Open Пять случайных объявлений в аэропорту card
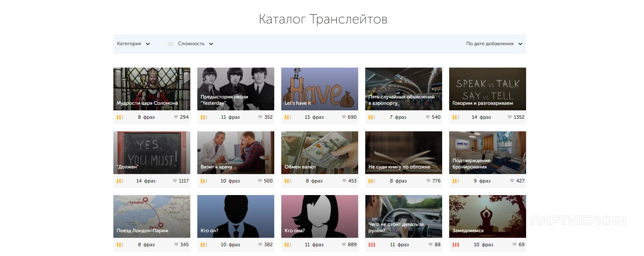The height and width of the screenshot is (256, 644). (403, 89)
